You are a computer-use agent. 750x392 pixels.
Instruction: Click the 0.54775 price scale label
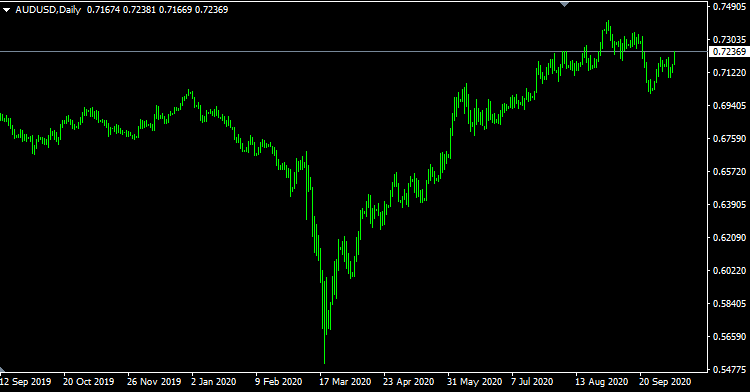click(x=729, y=370)
